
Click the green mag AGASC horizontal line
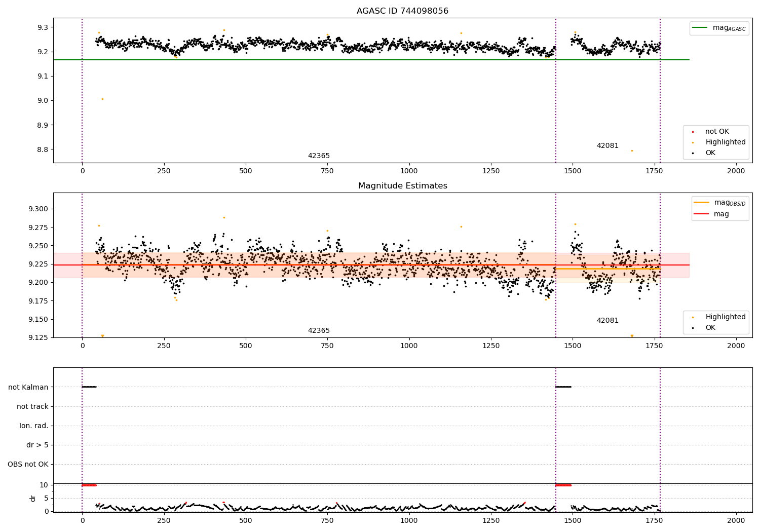click(371, 60)
